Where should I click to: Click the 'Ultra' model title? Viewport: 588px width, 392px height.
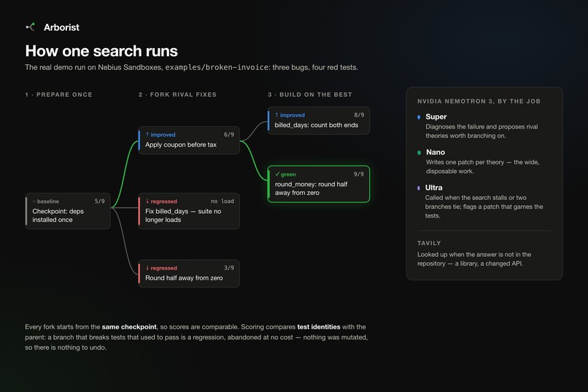coord(433,188)
